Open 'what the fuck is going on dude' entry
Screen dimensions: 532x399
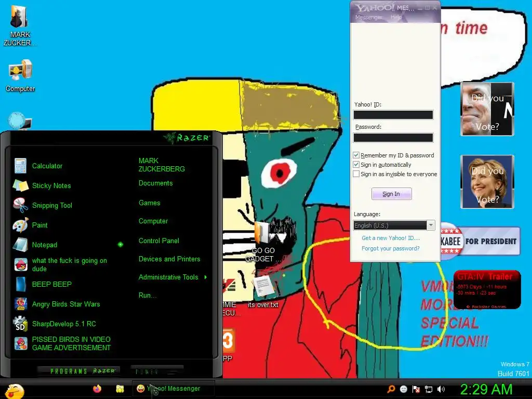[61, 264]
